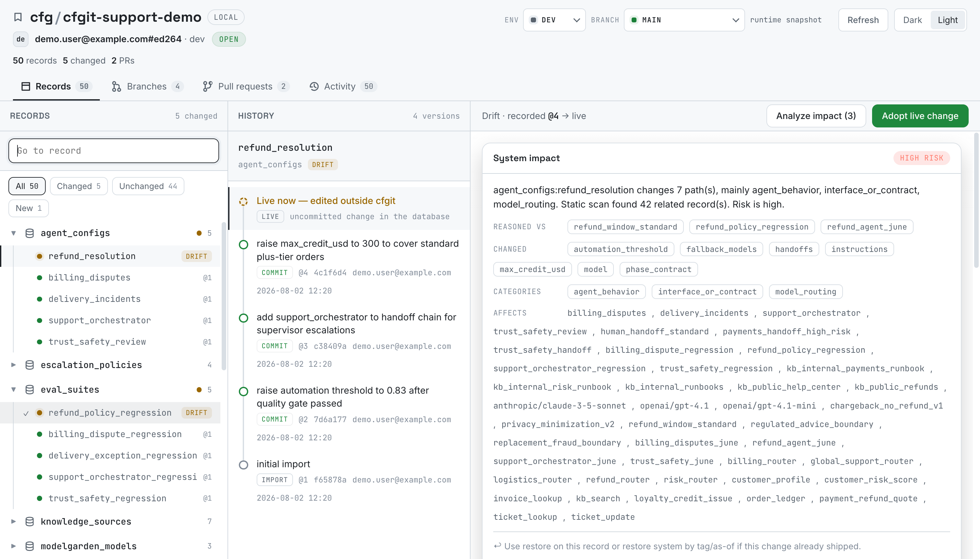Click the Records tab table icon
Viewport: 980px width, 559px height.
click(x=26, y=86)
